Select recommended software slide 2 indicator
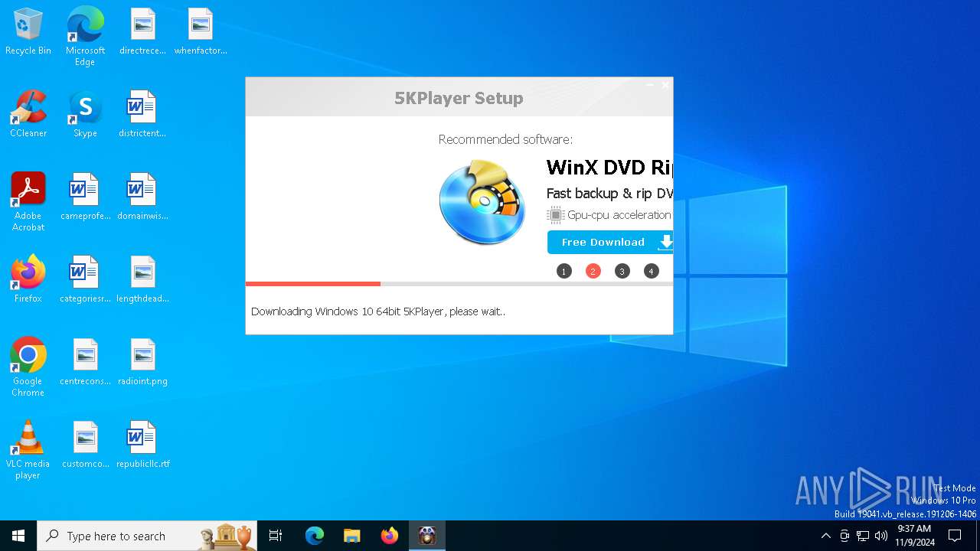Viewport: 980px width, 551px height. 593,271
